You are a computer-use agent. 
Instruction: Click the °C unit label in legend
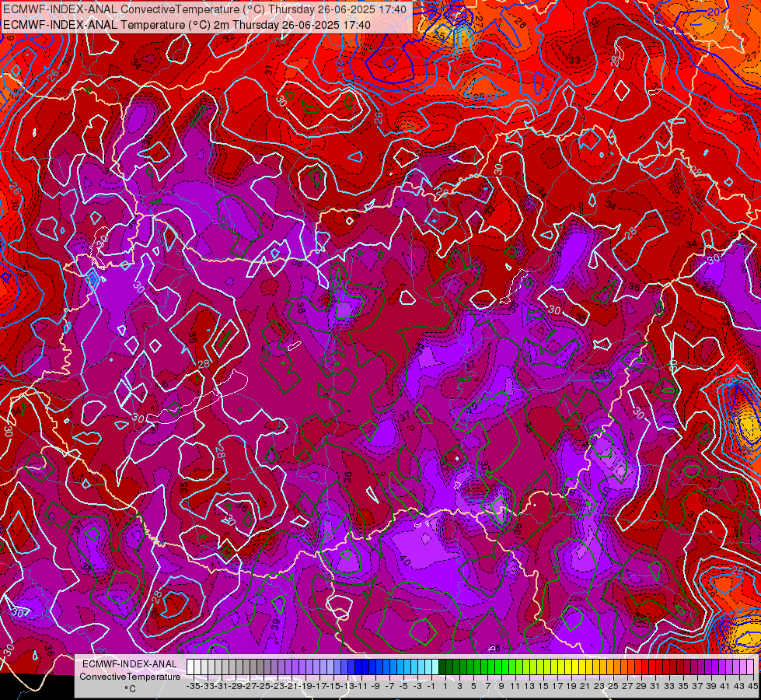click(x=130, y=688)
